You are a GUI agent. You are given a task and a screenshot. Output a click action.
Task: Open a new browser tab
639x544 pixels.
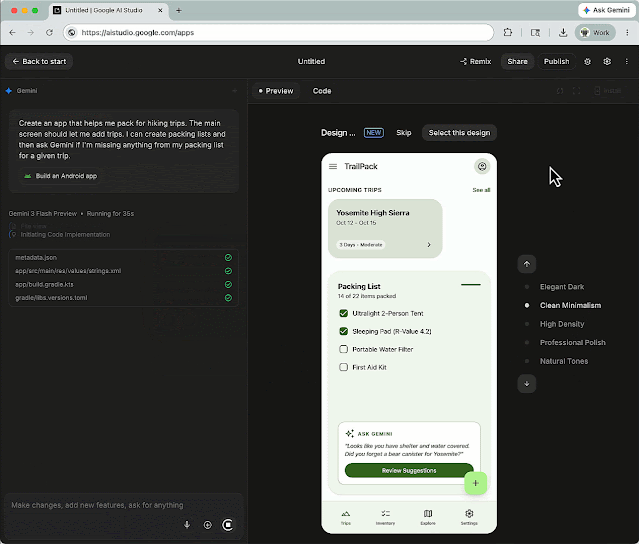pos(178,10)
